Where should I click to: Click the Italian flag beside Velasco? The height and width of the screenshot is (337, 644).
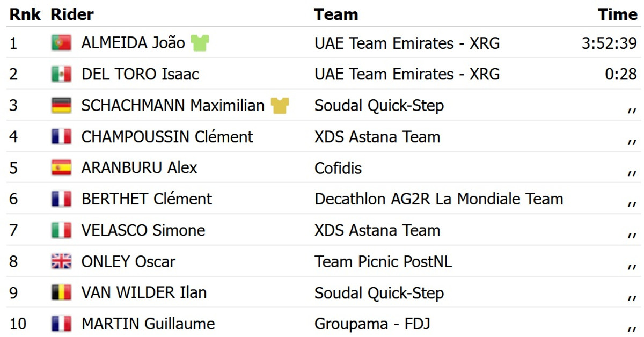61,231
